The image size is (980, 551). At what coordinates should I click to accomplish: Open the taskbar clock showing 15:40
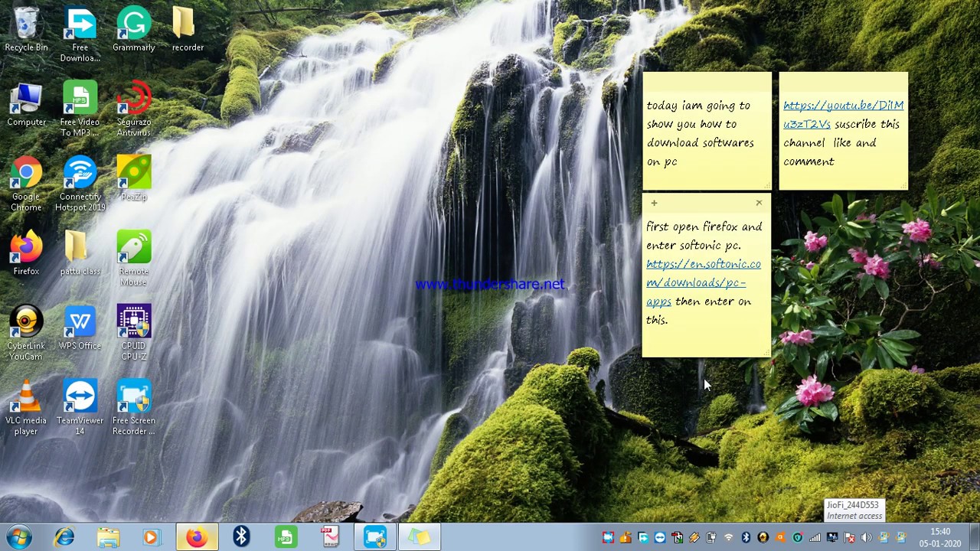[x=940, y=537]
